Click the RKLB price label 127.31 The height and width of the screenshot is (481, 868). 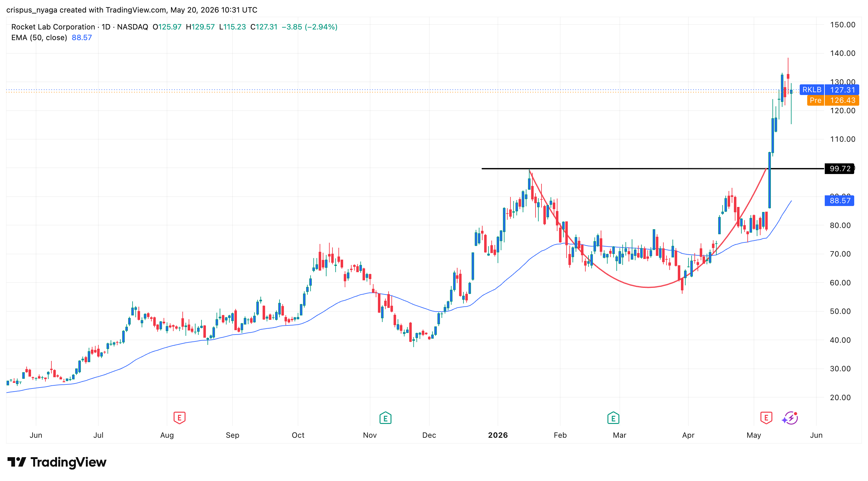829,90
